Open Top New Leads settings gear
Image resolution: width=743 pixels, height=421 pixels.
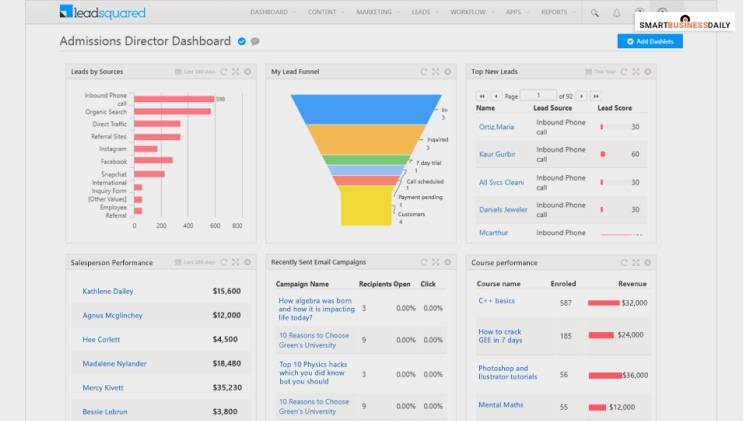[x=648, y=72]
